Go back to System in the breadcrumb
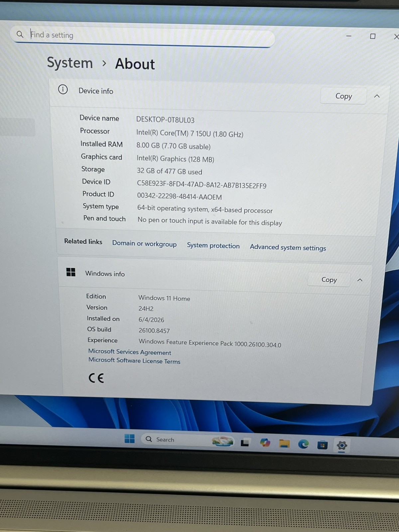 point(70,63)
